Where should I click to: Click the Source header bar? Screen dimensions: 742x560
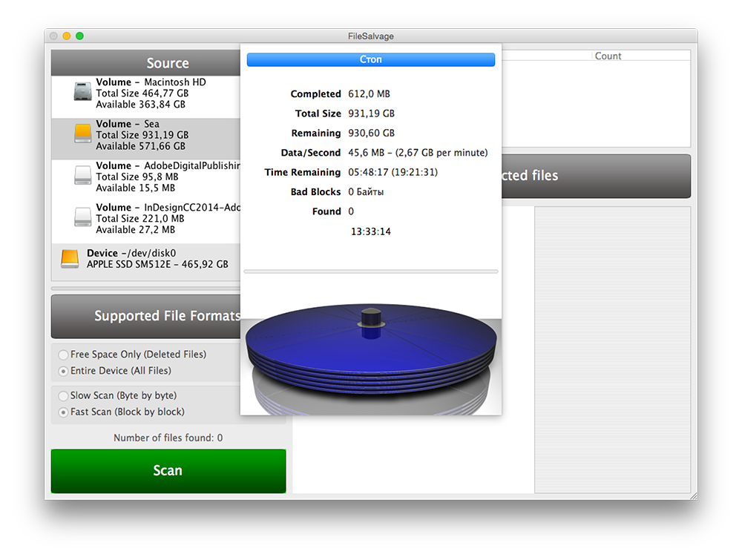click(146, 63)
